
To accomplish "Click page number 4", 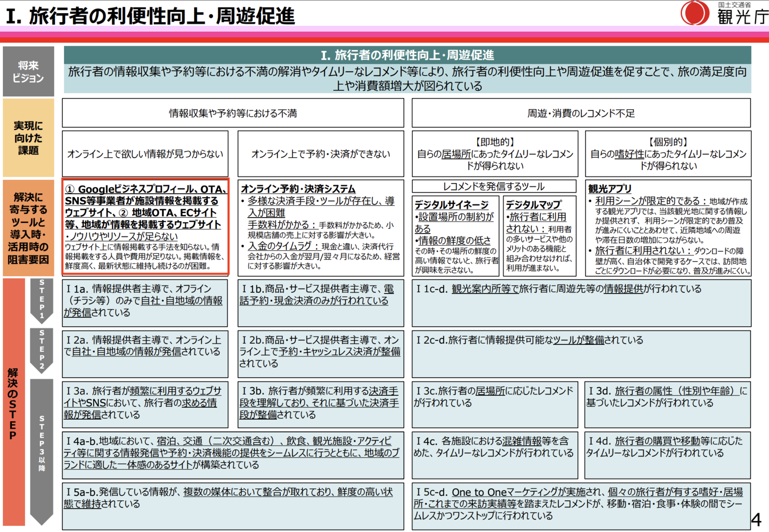I will point(756,519).
